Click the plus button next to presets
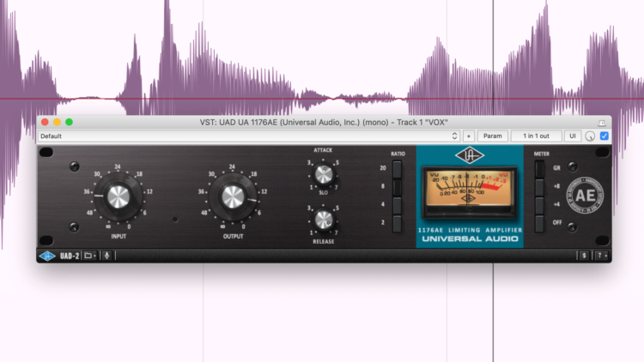 (x=468, y=136)
